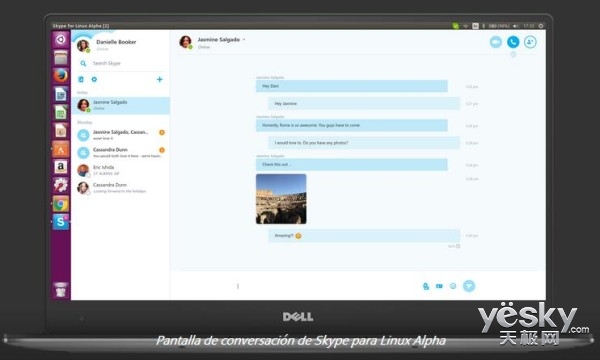Screen dimensions: 600x360
Task: Click the 17:32 clock in the panel
Action: pyautogui.click(x=528, y=26)
